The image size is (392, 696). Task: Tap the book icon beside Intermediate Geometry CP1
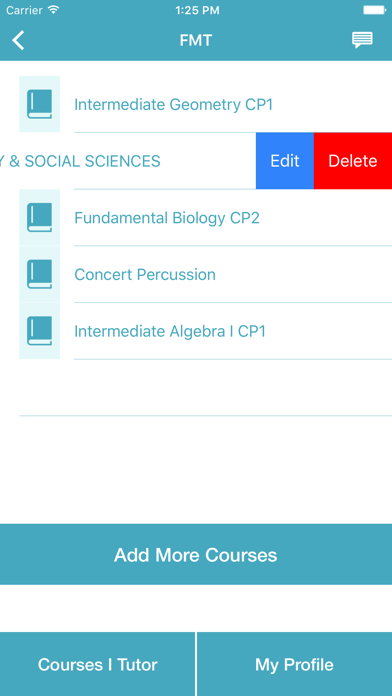click(40, 104)
